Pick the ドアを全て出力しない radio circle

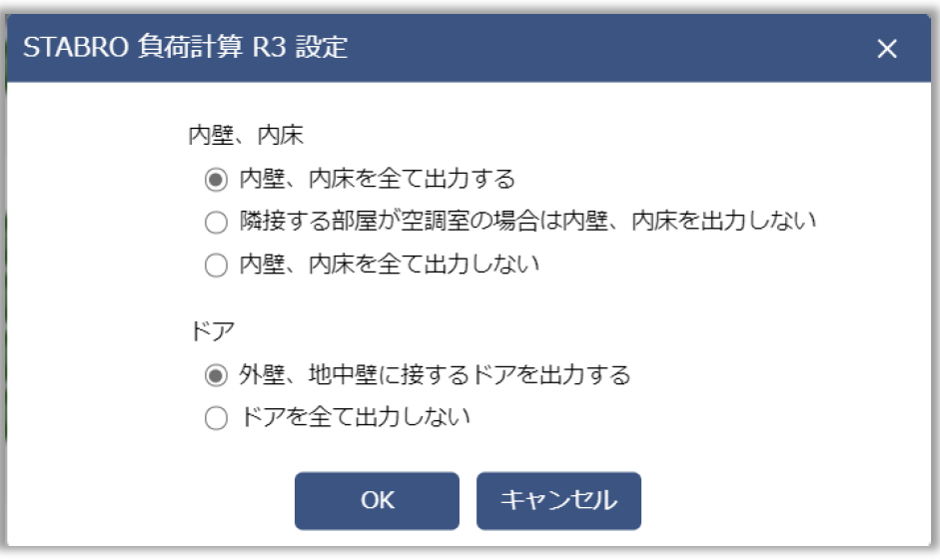pos(215,418)
